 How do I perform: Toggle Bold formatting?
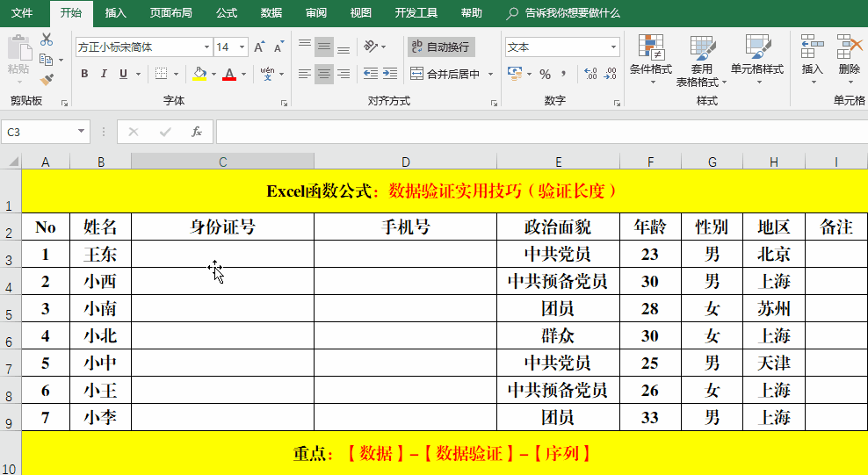(84, 75)
